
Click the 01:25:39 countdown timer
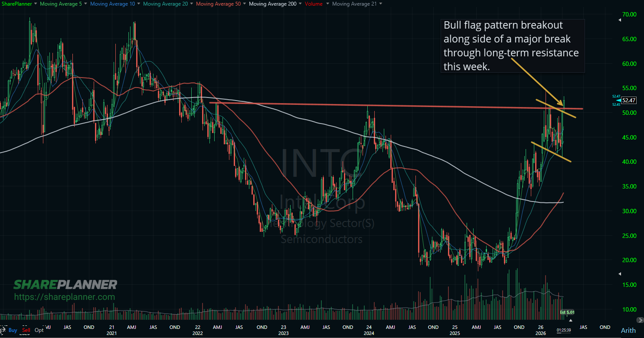point(564,329)
